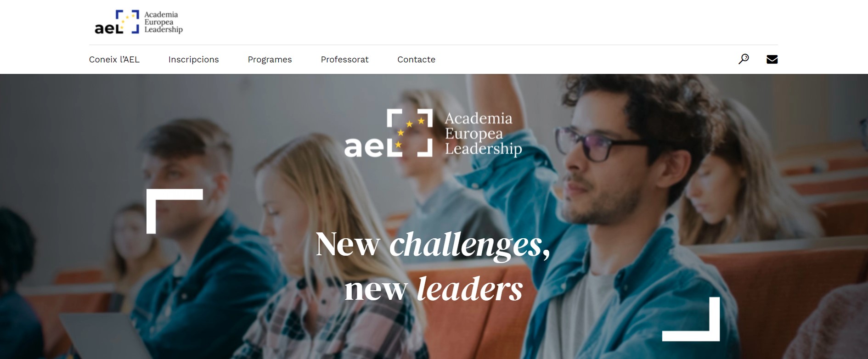Click the white AEL logo on hero banner
This screenshot has height=359, width=868.
[x=389, y=133]
